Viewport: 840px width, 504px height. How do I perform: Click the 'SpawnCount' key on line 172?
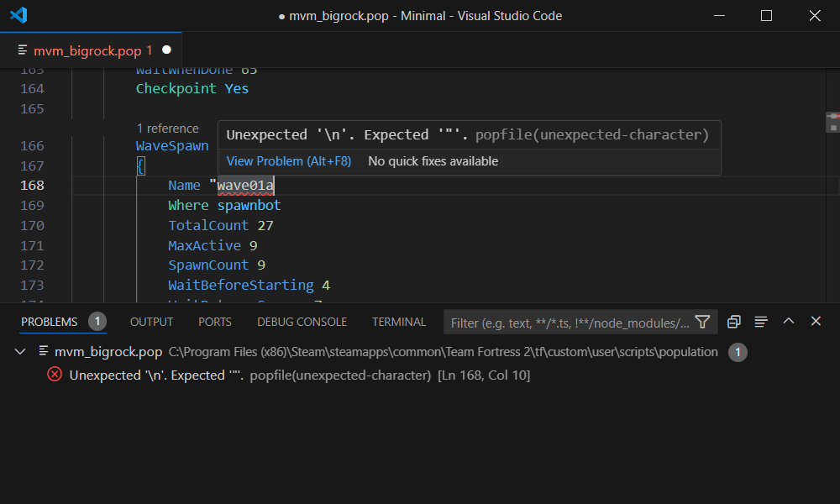click(208, 265)
